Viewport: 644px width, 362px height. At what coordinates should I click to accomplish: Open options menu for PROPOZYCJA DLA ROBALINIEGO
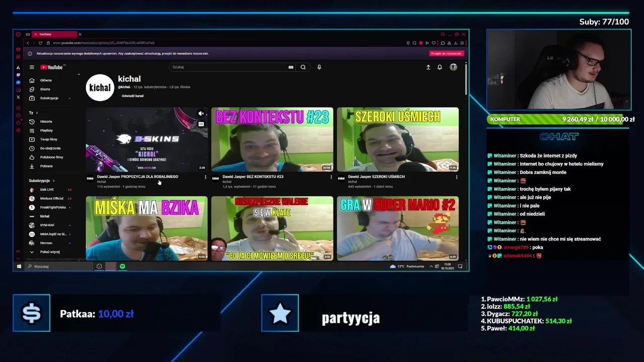coord(205,177)
